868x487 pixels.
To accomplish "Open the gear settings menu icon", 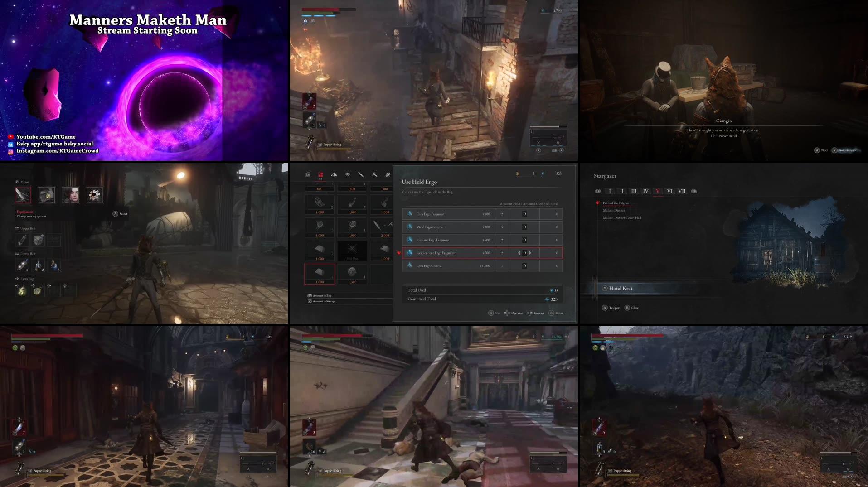I will 94,195.
